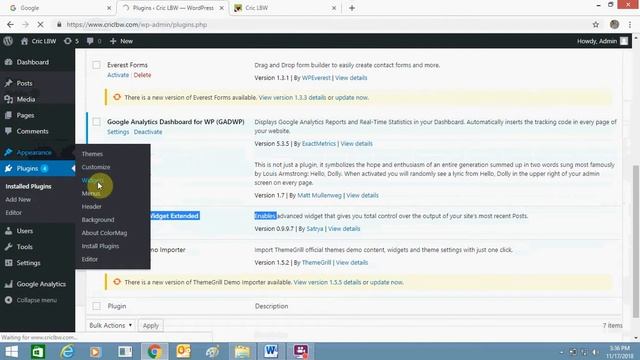Select Background in Appearance submenu

tap(98, 220)
